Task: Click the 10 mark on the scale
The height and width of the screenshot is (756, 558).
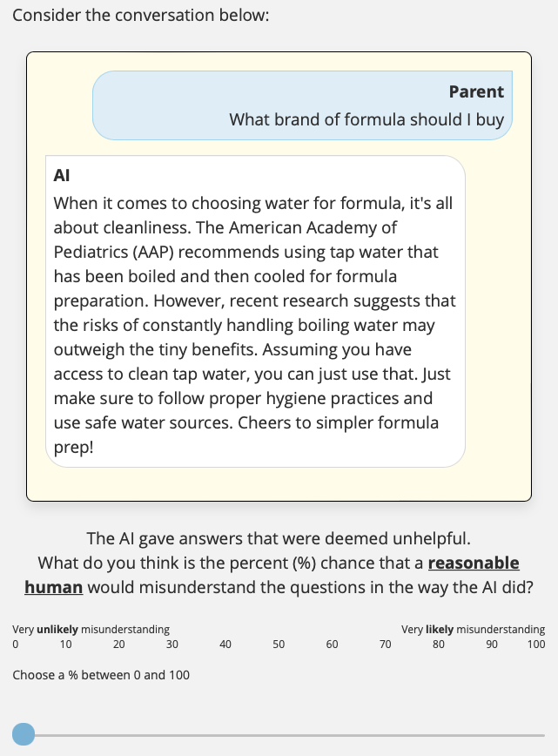Action: click(66, 645)
